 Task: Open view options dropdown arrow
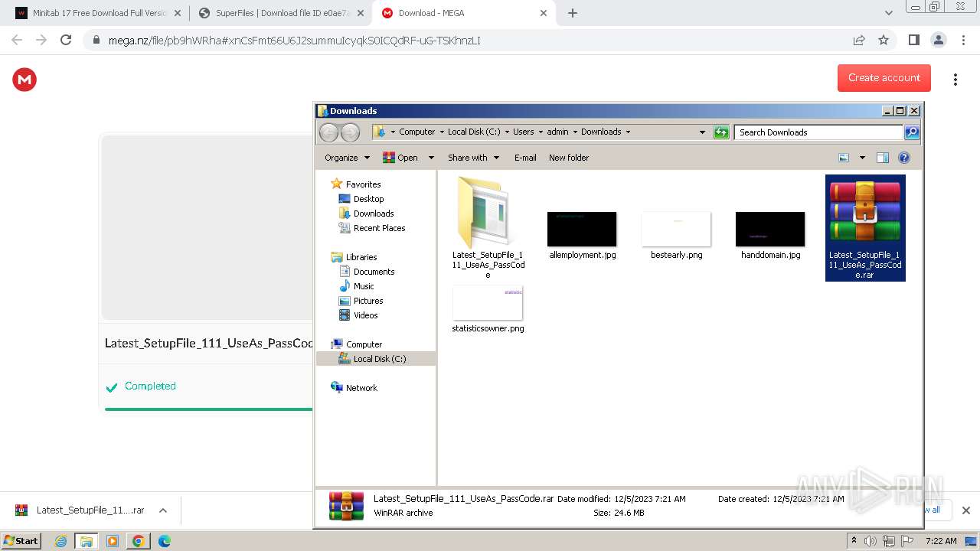pyautogui.click(x=862, y=158)
